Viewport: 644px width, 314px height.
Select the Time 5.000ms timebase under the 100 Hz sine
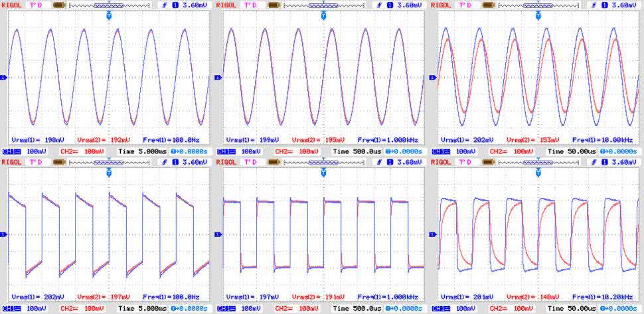[143, 151]
